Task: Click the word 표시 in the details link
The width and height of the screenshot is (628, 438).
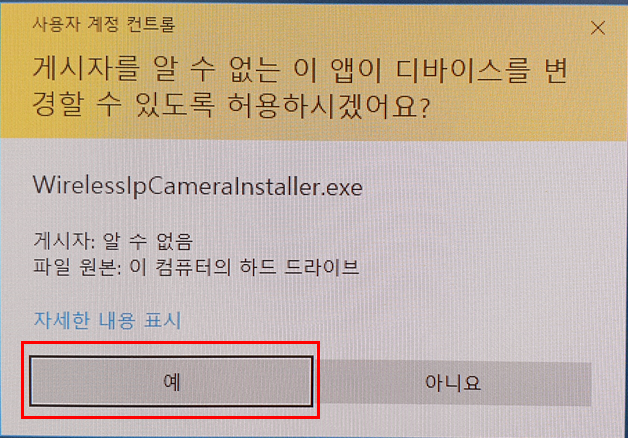Action: click(x=163, y=320)
